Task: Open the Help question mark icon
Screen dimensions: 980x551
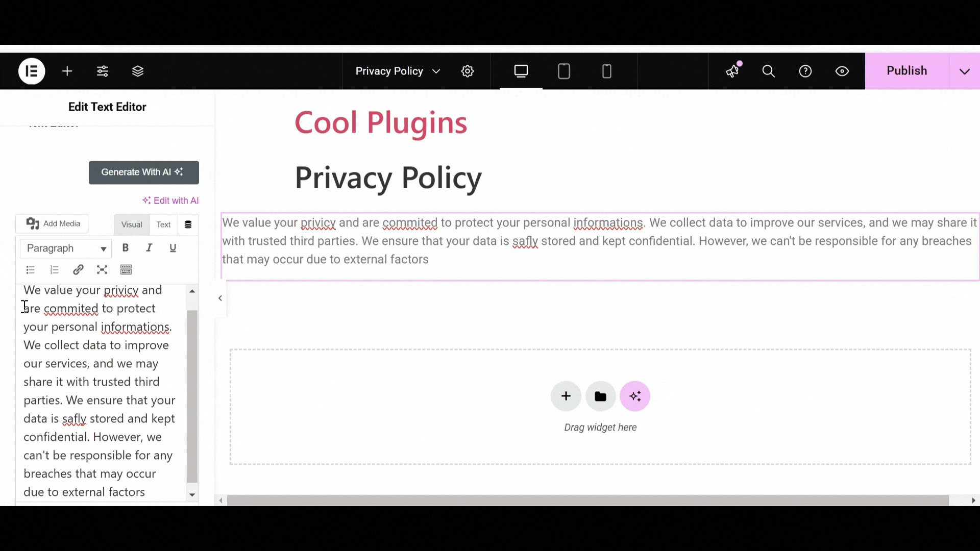Action: click(x=805, y=71)
